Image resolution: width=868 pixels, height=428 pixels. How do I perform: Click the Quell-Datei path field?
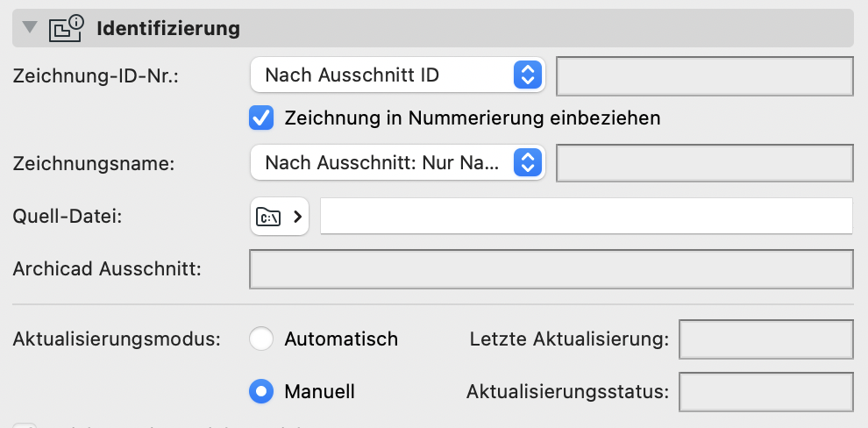point(587,216)
